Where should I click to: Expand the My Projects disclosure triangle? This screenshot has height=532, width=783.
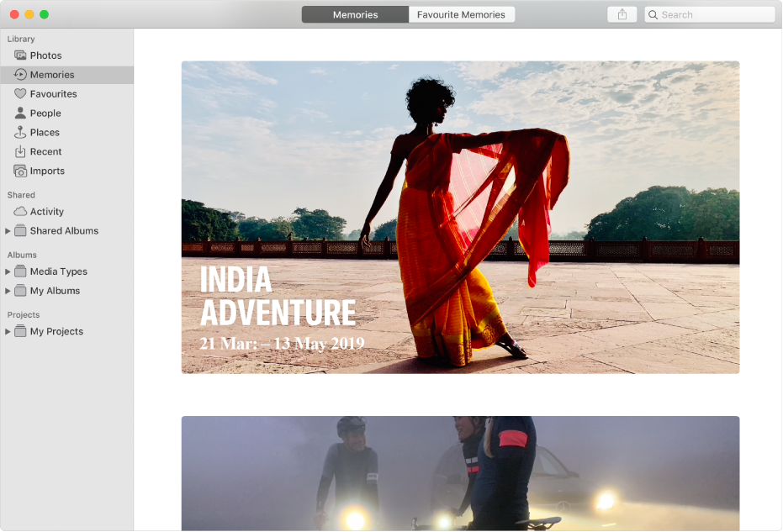8,332
